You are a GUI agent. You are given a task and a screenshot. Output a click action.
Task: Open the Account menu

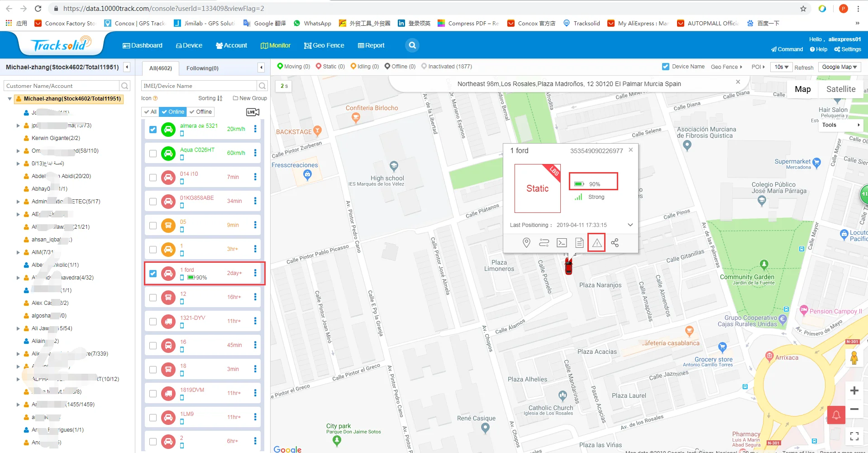point(232,45)
